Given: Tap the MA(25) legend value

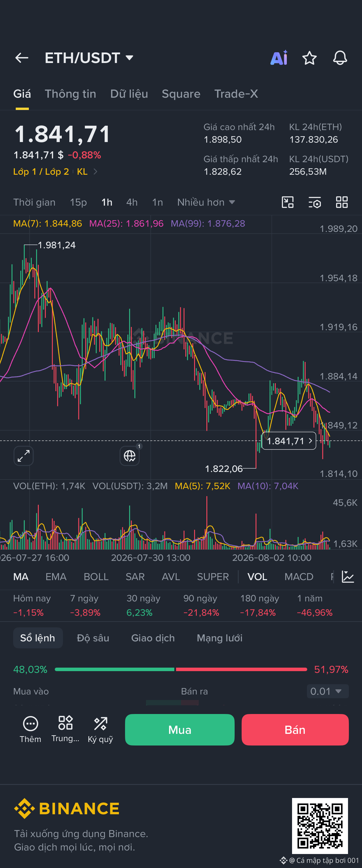Looking at the screenshot, I should tap(126, 223).
